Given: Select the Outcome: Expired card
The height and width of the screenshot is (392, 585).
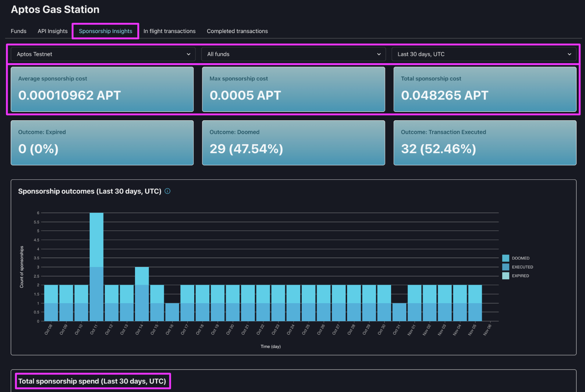Looking at the screenshot, I should (102, 143).
